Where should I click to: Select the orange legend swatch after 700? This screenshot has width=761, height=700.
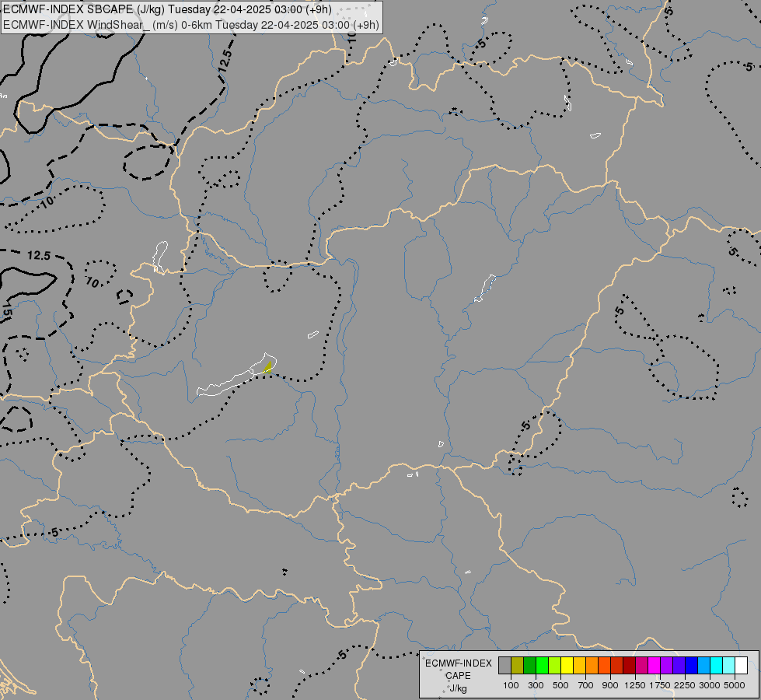tap(592, 665)
